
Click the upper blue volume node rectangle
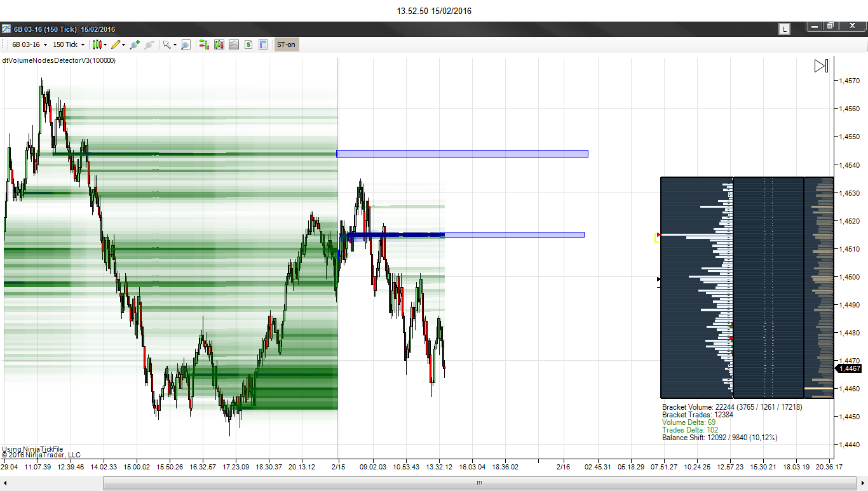click(x=462, y=154)
